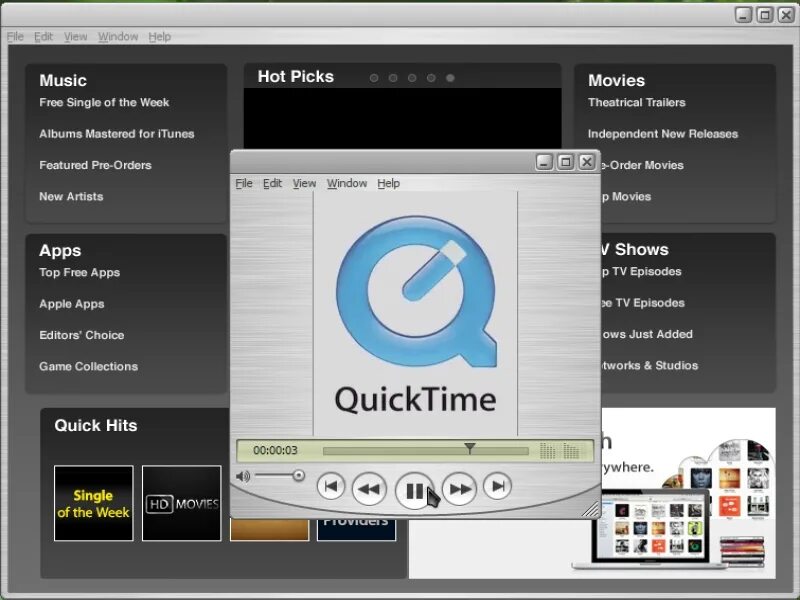The width and height of the screenshot is (800, 600).
Task: Minimize the background iTunes window
Action: tap(743, 15)
